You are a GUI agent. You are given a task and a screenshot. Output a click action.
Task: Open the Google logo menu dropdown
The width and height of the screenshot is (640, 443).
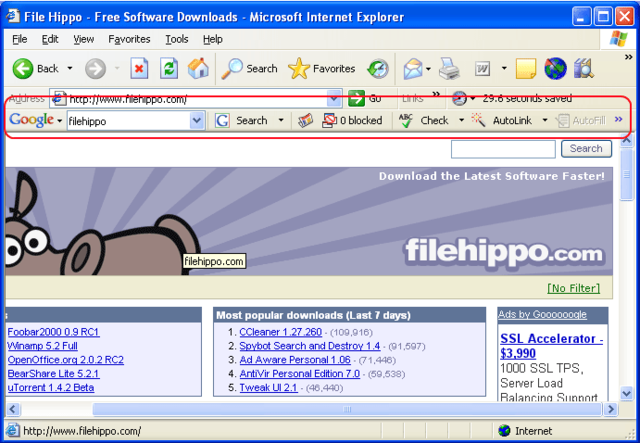pyautogui.click(x=60, y=121)
